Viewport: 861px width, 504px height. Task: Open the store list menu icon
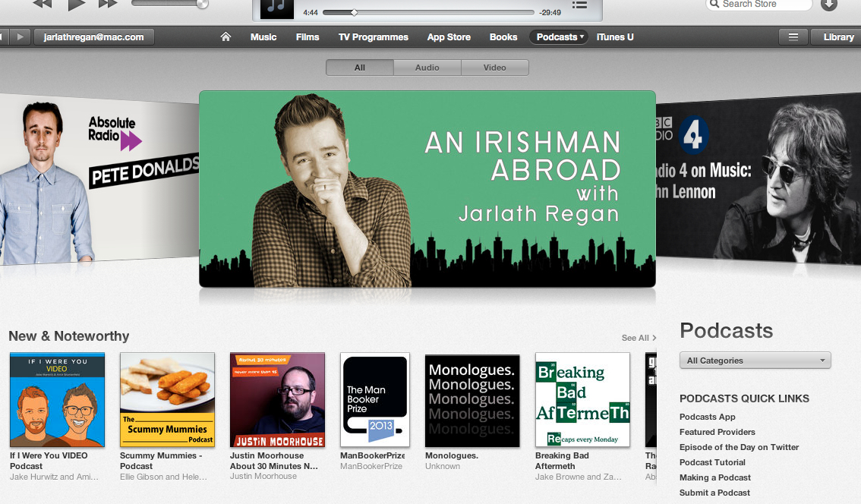click(x=793, y=36)
